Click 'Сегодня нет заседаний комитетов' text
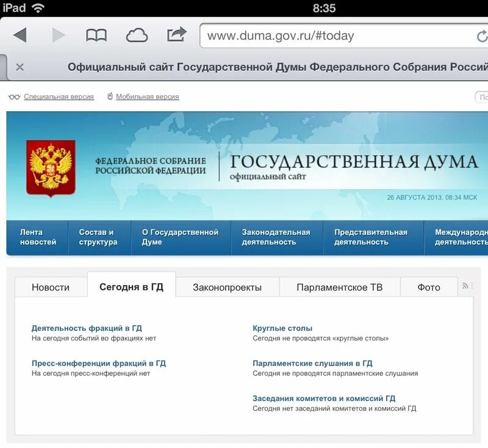This screenshot has width=488, height=448. pos(334,408)
